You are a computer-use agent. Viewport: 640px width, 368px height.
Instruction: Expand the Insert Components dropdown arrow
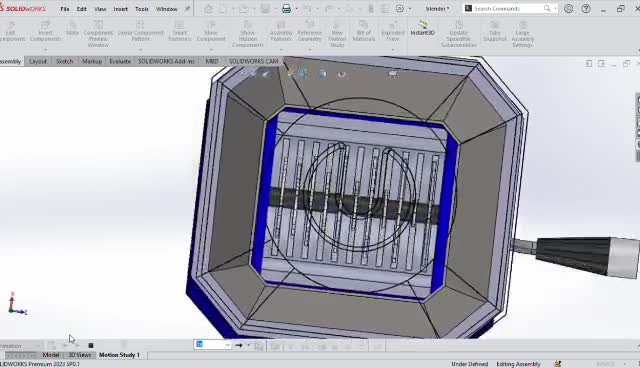tap(45, 49)
